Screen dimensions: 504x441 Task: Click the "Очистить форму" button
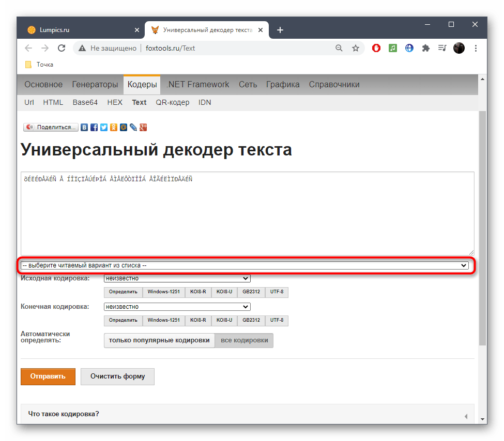[117, 376]
